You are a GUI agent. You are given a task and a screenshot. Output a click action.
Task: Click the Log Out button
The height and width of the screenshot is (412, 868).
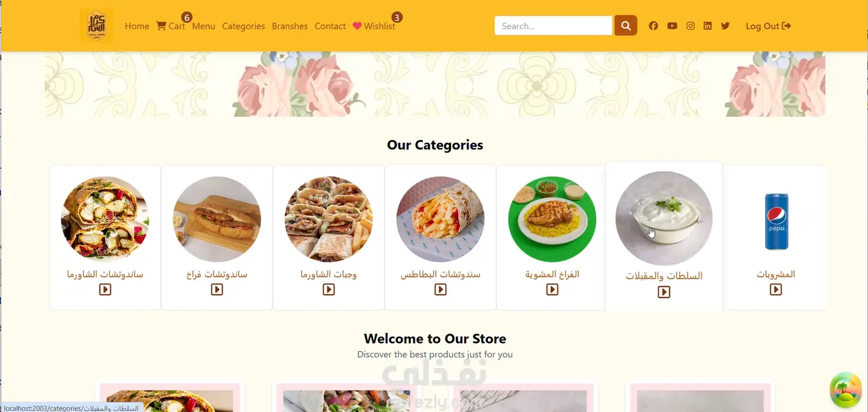point(769,26)
